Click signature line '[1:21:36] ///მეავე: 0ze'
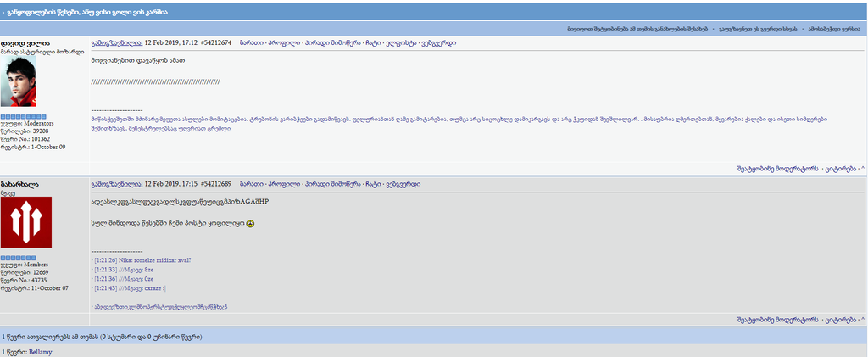 [x=122, y=279]
